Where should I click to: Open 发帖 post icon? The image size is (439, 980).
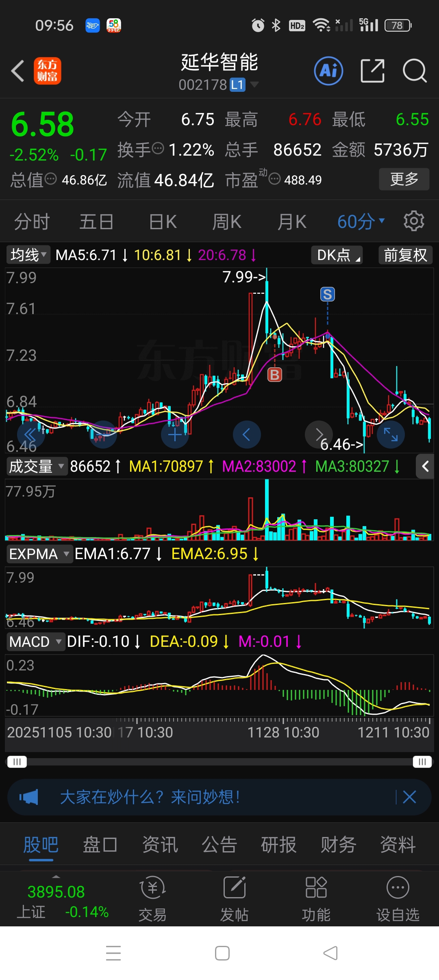point(235,899)
